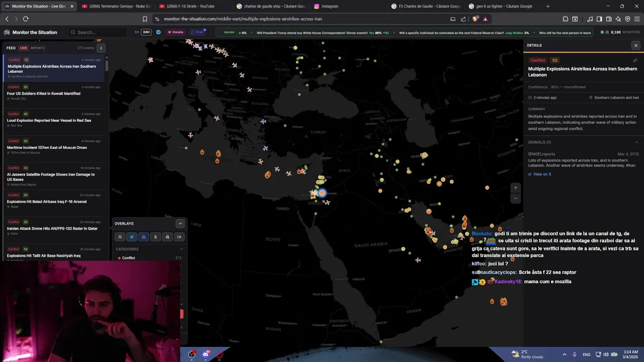Switch to F-16 Strafe YouTube tab
Screen dimensions: 644x362
pyautogui.click(x=193, y=6)
